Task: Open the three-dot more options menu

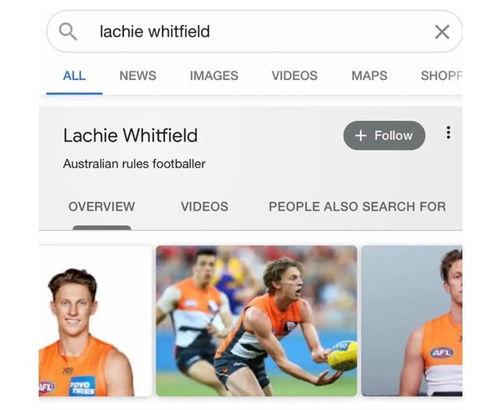Action: point(448,133)
